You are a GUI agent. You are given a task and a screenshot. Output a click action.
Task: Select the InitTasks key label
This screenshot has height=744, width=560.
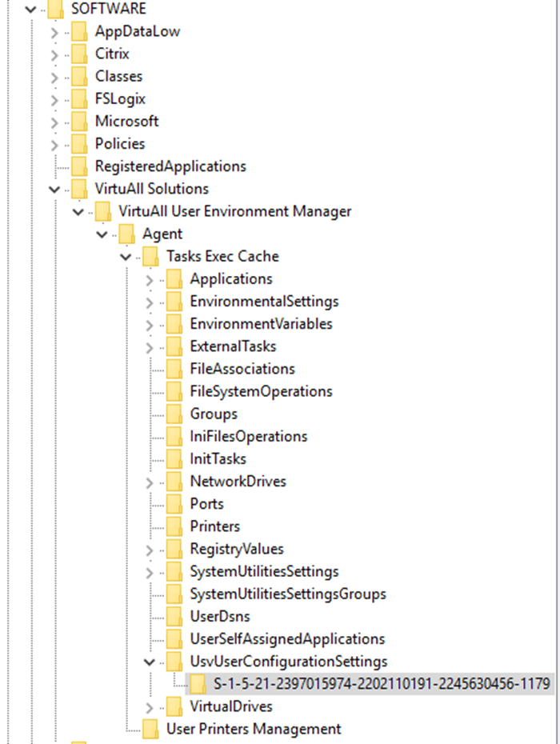coord(218,459)
